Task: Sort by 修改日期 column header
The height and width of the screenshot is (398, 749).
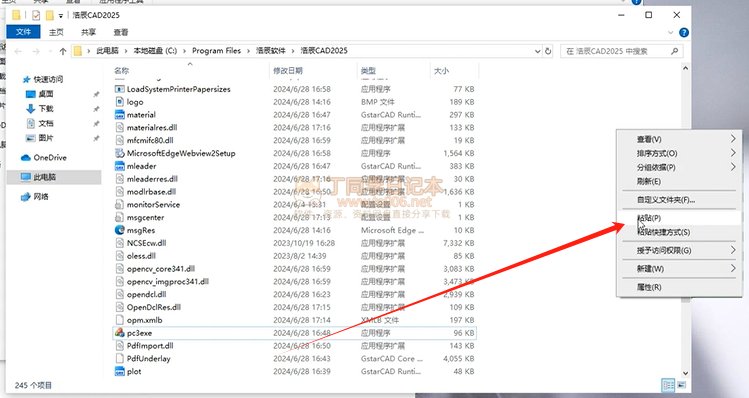Action: (x=288, y=71)
